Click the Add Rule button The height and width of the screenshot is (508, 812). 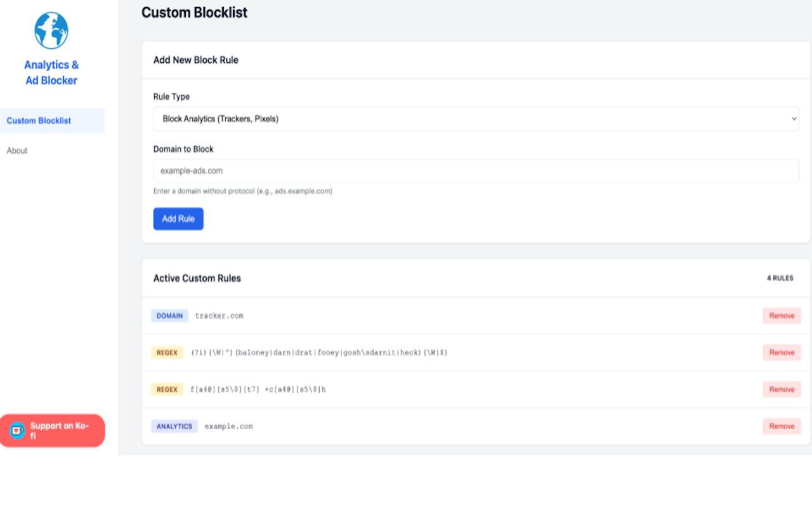[178, 218]
